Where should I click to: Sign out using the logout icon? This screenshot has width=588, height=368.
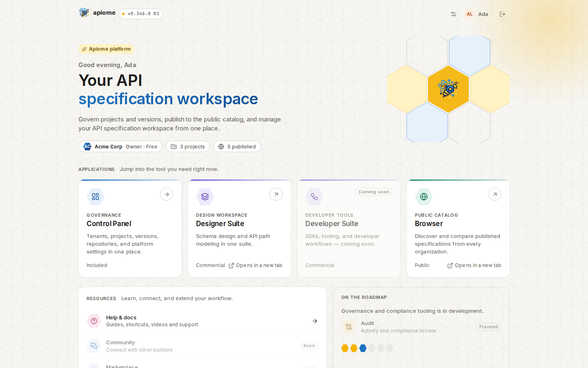(502, 14)
